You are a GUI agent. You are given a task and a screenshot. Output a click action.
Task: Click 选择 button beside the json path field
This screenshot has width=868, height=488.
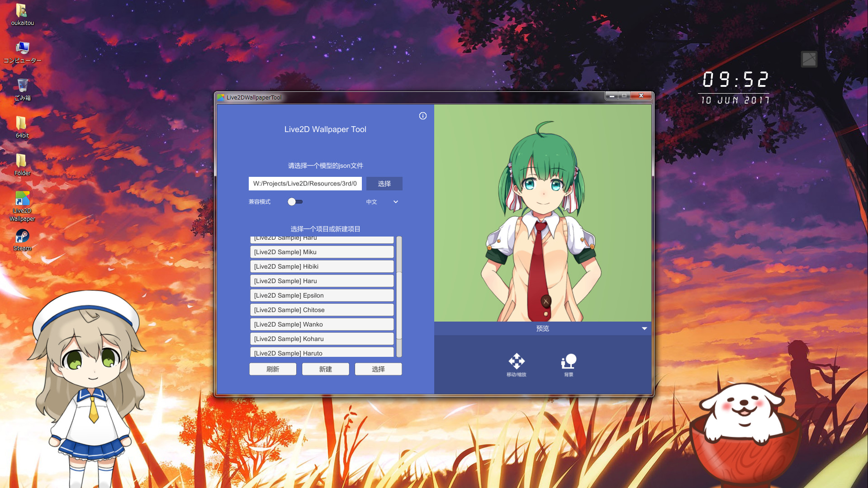(384, 184)
